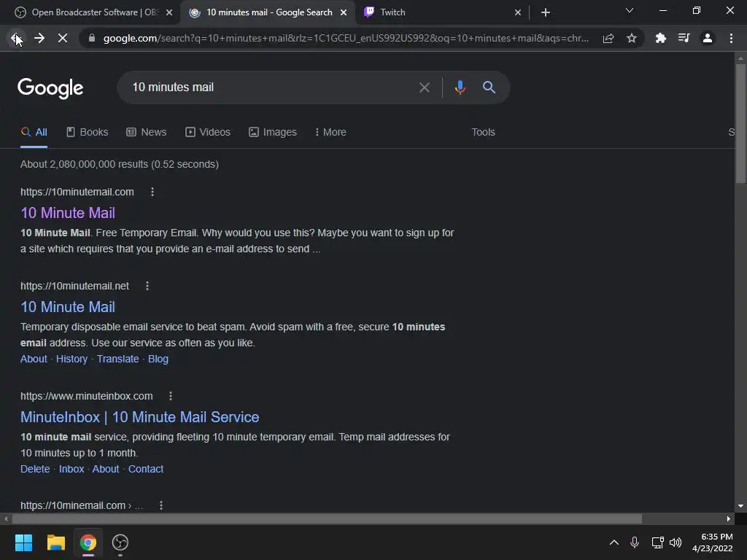Open the Delete sitelink
This screenshot has height=560, width=747.
point(35,469)
